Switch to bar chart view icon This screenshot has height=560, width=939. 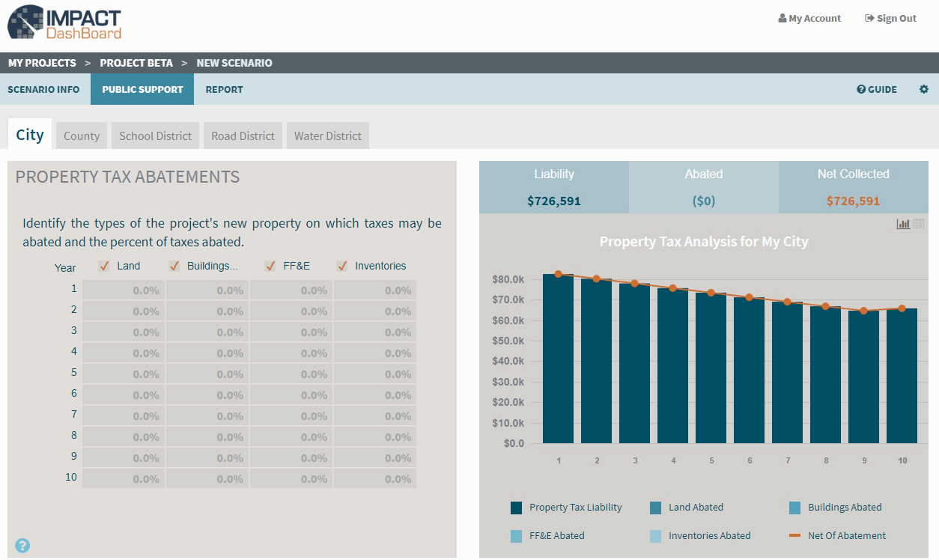click(904, 224)
